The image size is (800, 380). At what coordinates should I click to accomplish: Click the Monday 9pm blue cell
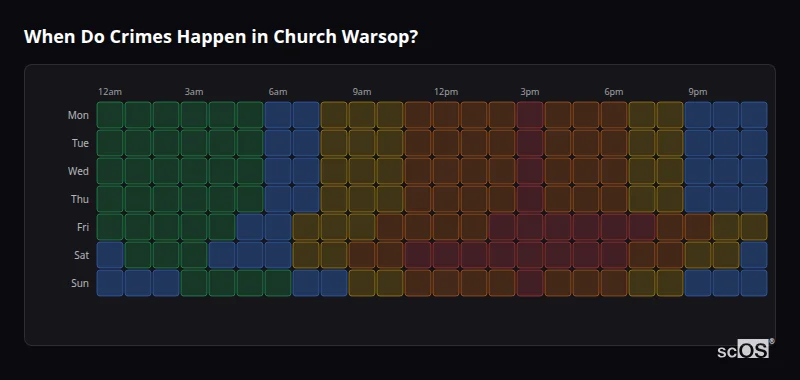tap(697, 115)
